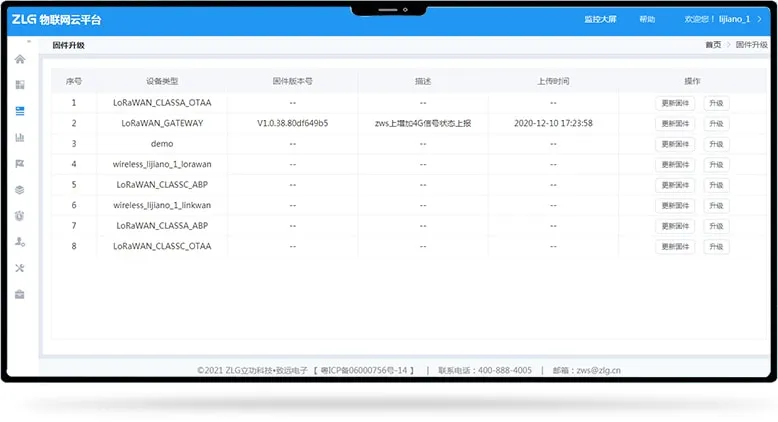Image resolution: width=778 pixels, height=422 pixels.
Task: Click the flag icon in the sidebar
Action: (20, 163)
